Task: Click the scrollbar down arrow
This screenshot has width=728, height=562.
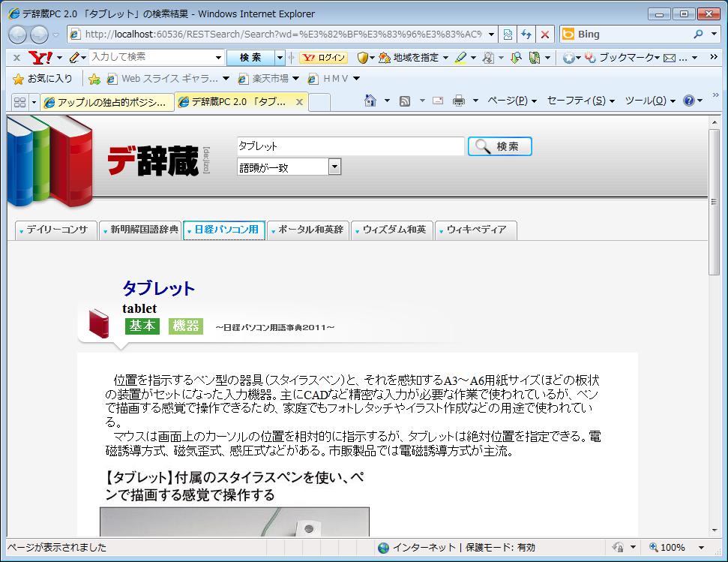Action: [x=714, y=530]
